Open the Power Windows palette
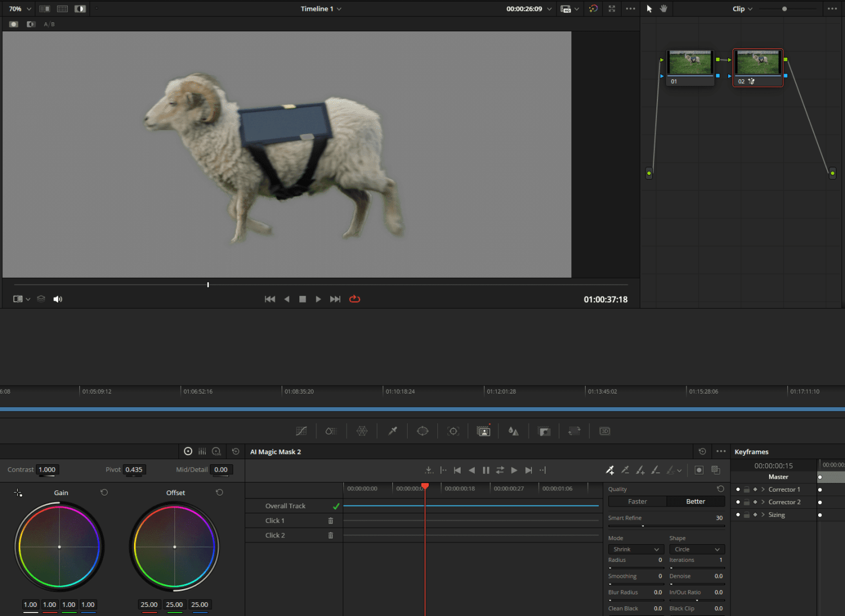The image size is (845, 616). (x=422, y=431)
